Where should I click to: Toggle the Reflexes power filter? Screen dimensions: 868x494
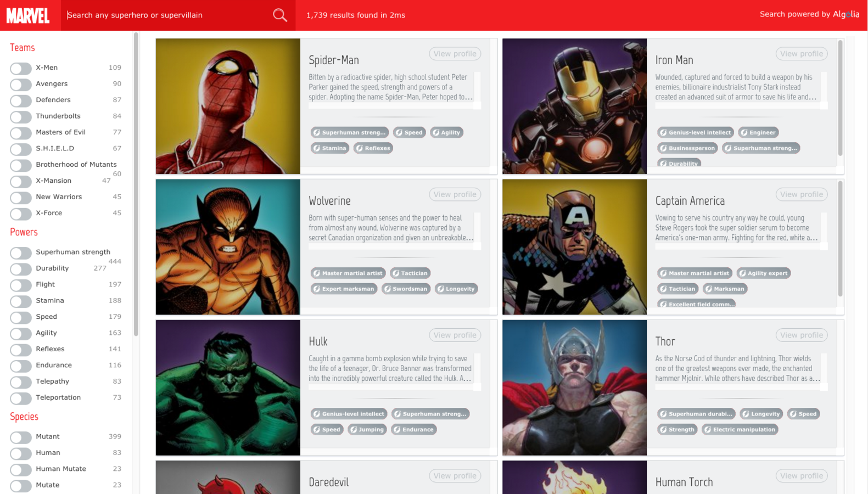(x=21, y=350)
